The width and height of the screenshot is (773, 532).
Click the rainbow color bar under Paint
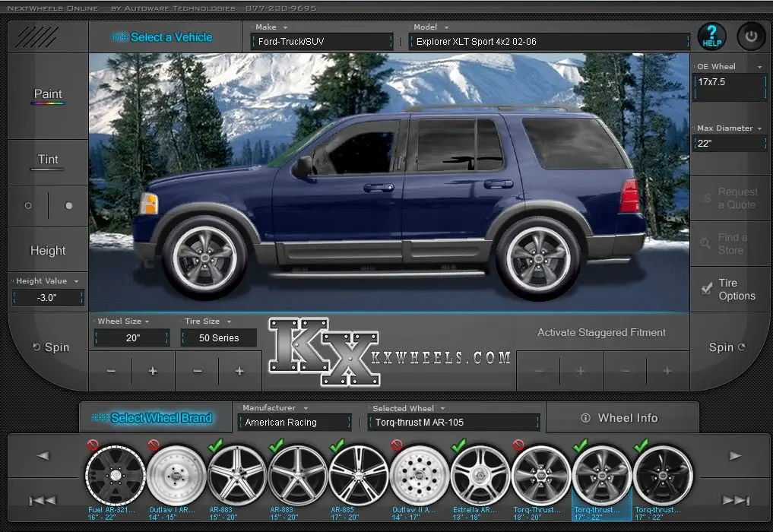pyautogui.click(x=48, y=103)
